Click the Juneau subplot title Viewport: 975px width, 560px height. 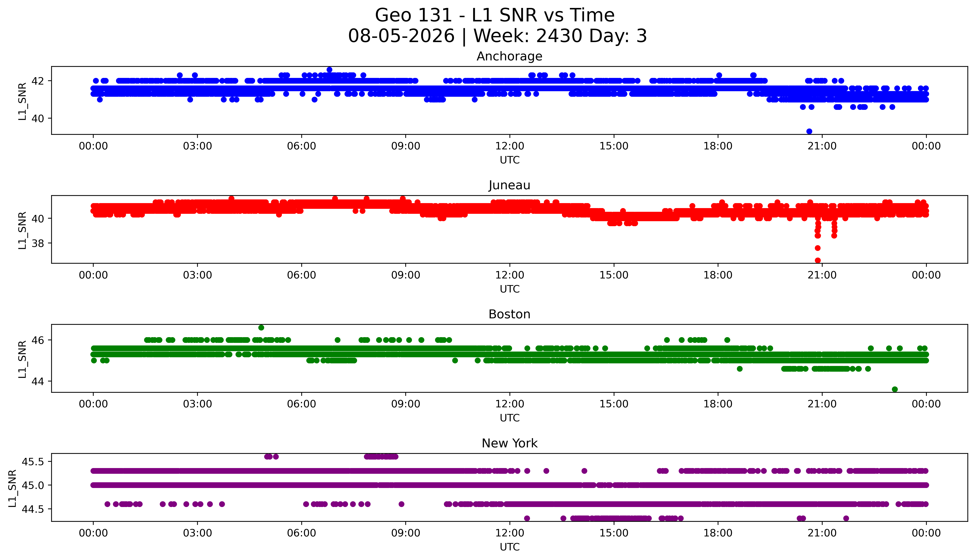(509, 185)
